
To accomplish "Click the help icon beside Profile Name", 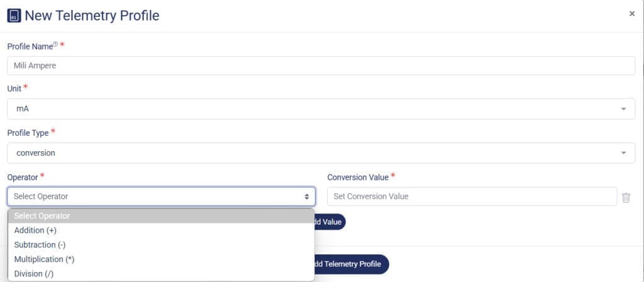I will (55, 44).
